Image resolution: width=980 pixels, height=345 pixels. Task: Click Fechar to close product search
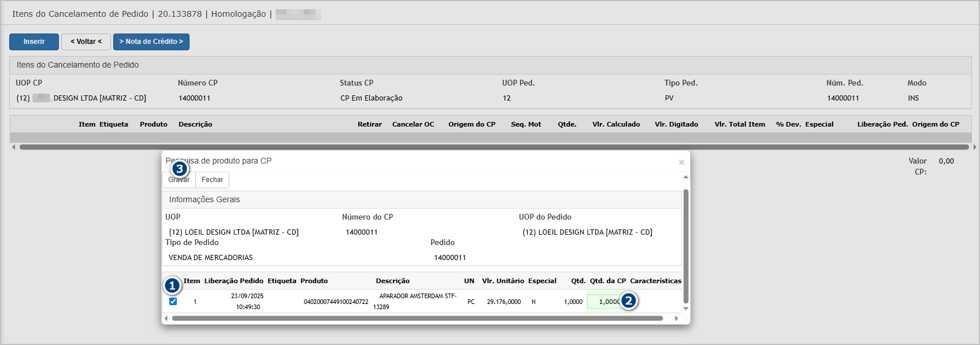tap(212, 180)
